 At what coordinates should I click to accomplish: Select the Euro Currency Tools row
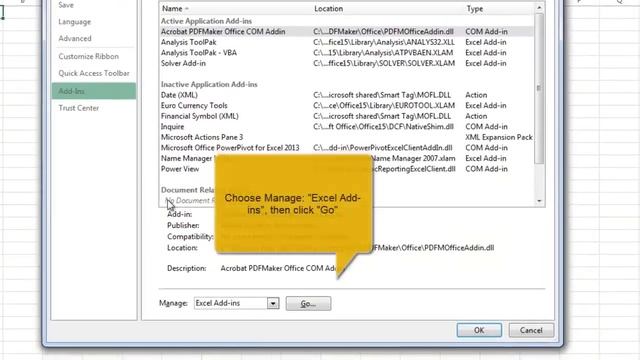(x=346, y=105)
